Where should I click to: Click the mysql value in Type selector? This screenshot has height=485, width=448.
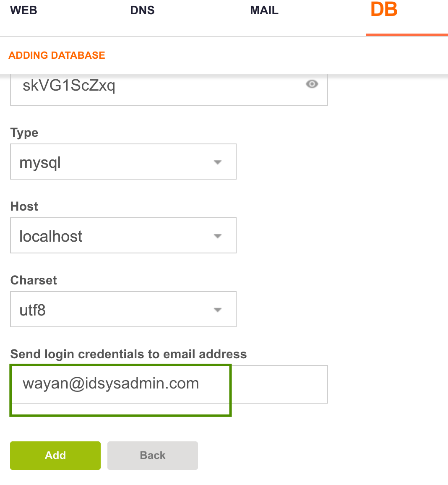tap(40, 163)
